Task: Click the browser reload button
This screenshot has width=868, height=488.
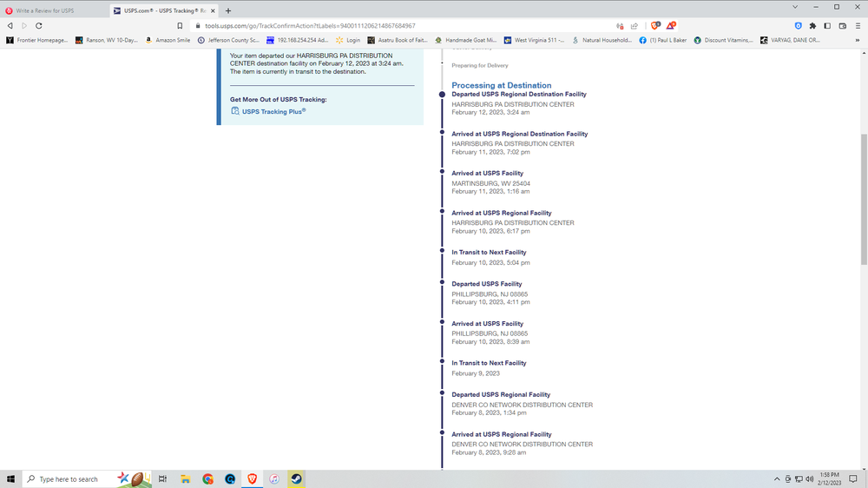Action: pyautogui.click(x=38, y=26)
